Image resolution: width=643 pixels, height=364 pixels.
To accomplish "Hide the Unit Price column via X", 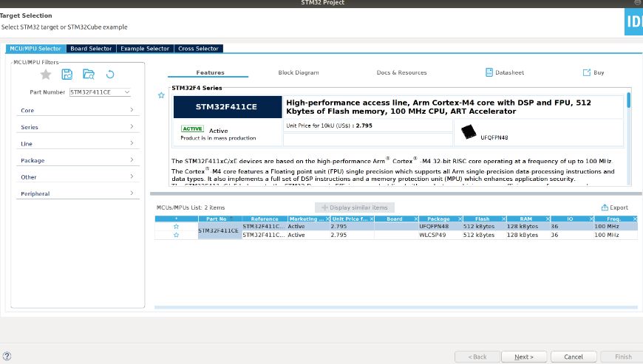I will [x=372, y=219].
